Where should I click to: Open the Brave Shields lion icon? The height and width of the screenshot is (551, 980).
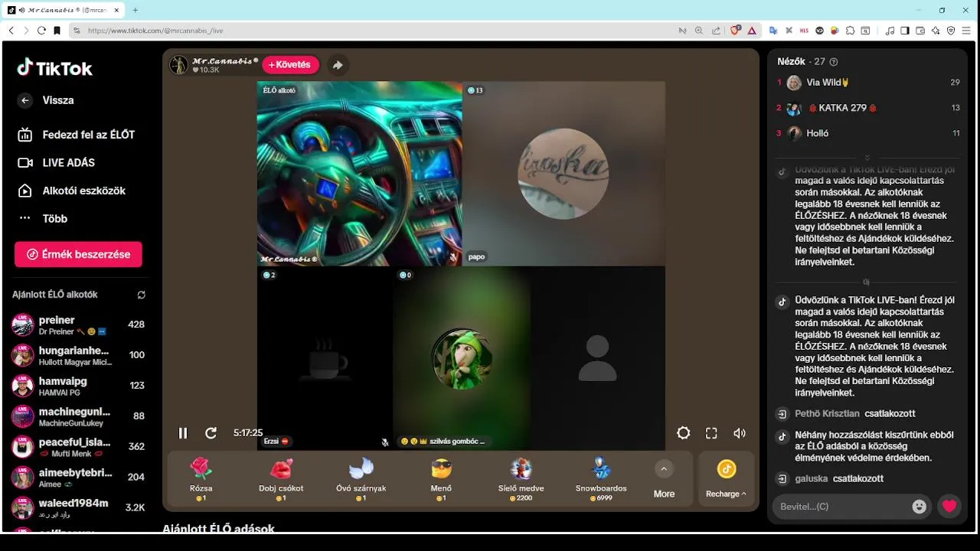tap(735, 31)
